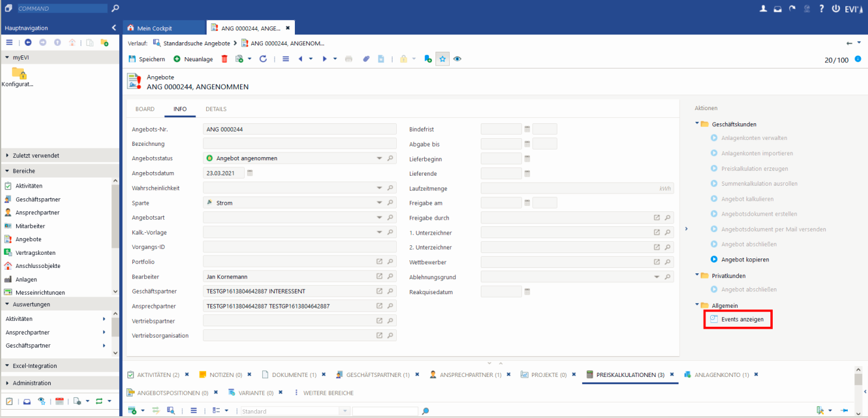Click the Angebot kopieren action
The width and height of the screenshot is (868, 418).
point(745,260)
